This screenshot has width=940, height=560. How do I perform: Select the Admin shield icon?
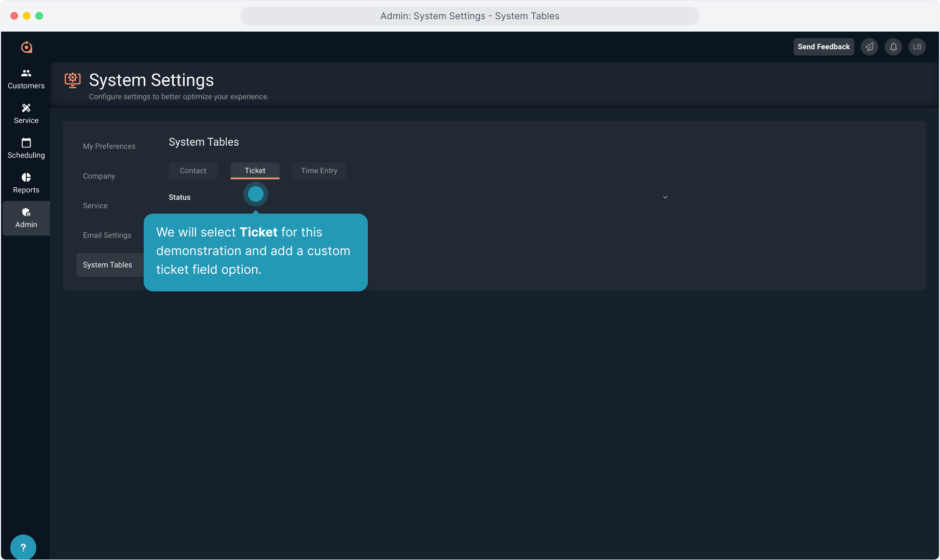click(26, 213)
